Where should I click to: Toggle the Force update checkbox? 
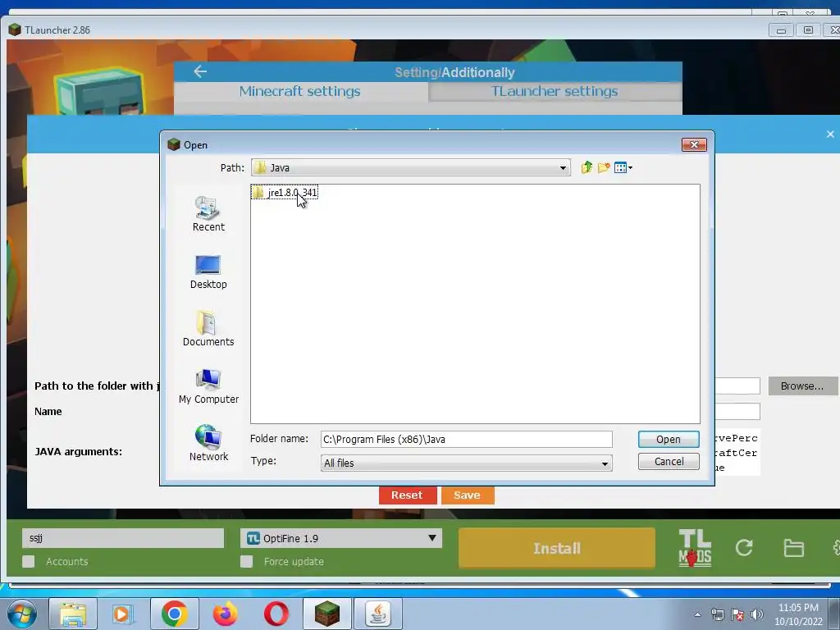(x=246, y=561)
